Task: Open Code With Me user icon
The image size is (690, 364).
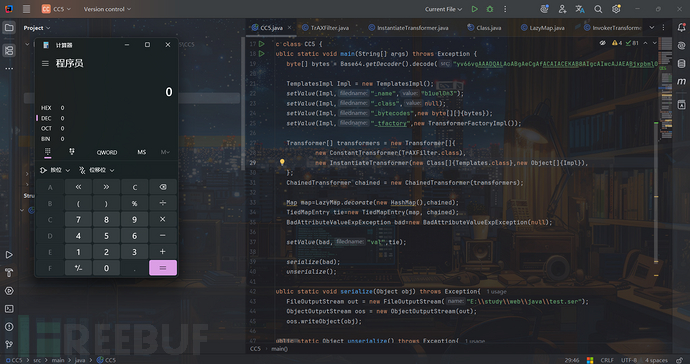Action: coord(562,9)
